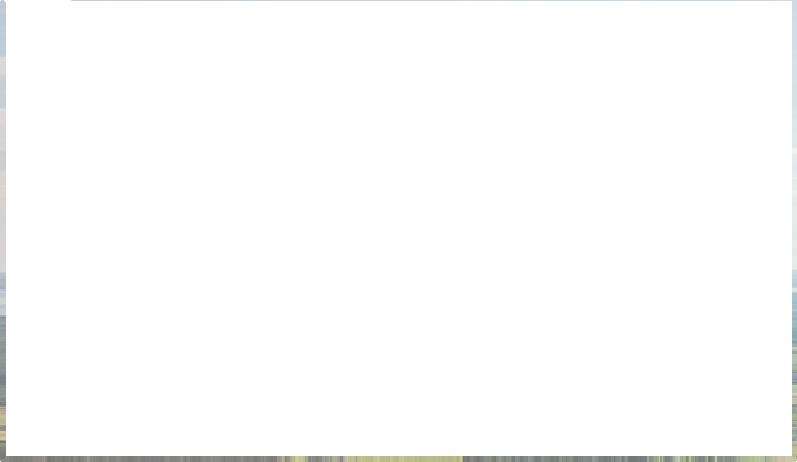This screenshot has width=797, height=462.
Task: Click the blurred desktop strip below window
Action: (x=398, y=459)
